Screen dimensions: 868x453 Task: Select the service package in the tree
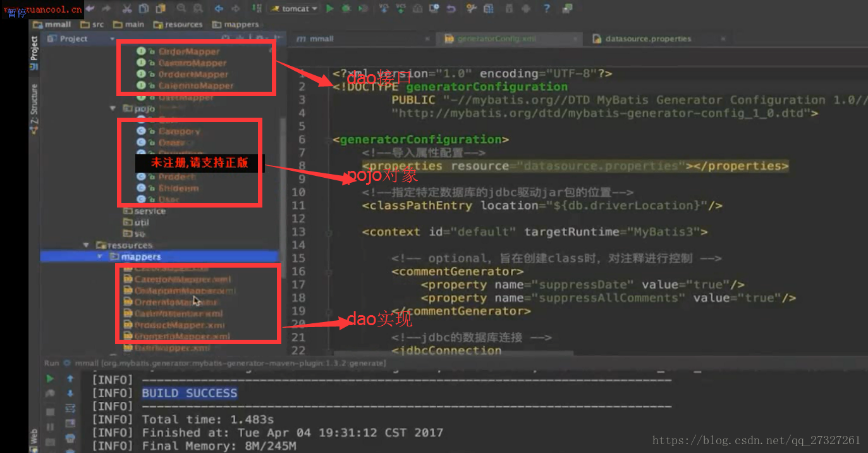(x=144, y=211)
